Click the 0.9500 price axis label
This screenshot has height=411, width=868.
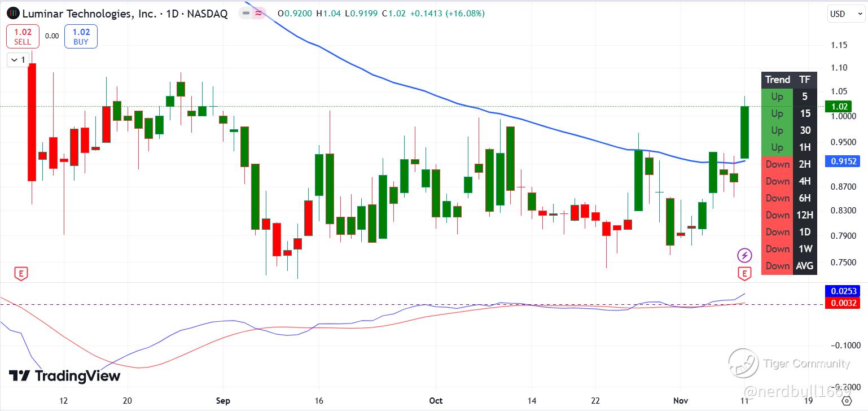844,142
